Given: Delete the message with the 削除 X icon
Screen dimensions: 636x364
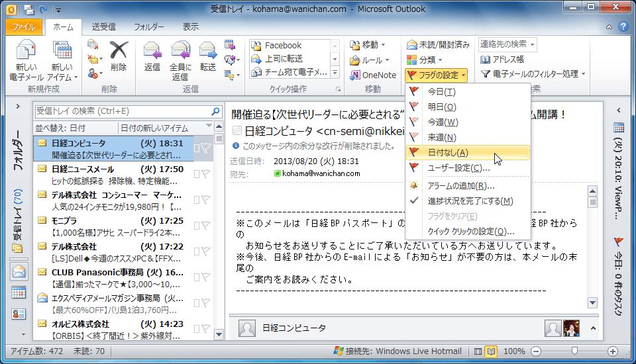Looking at the screenshot, I should 119,56.
